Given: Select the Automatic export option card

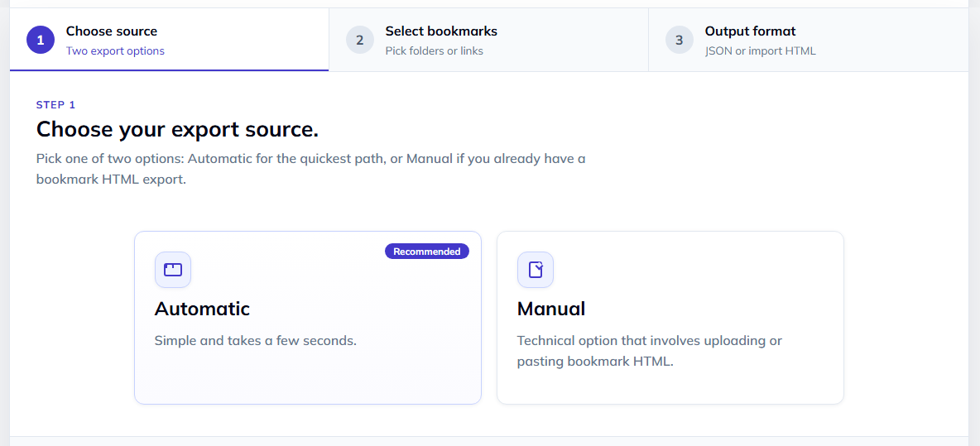Looking at the screenshot, I should [x=308, y=318].
